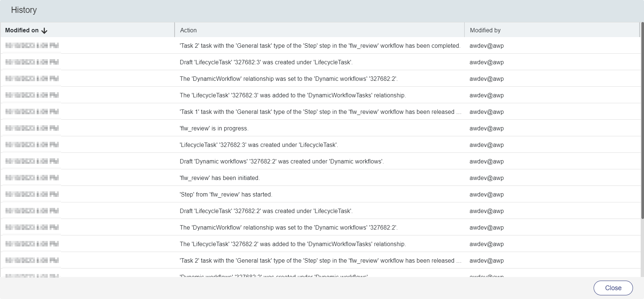Close the History dialog with Close button
The image size is (644, 299).
click(613, 288)
